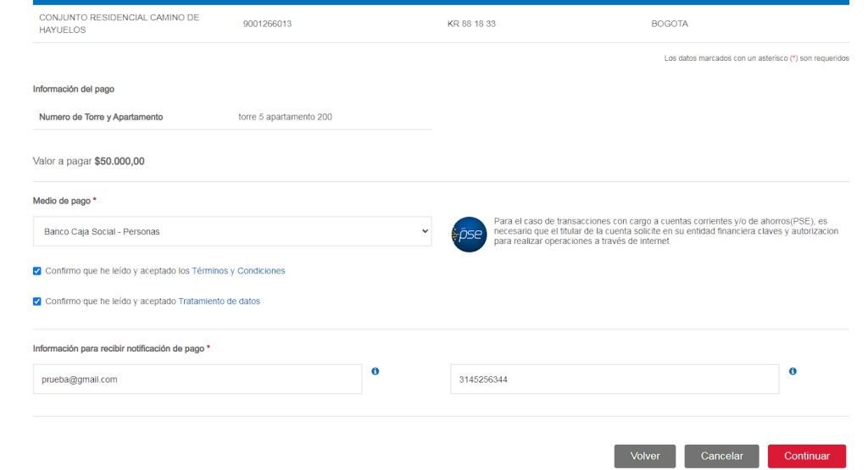Click the info icon beside phone number field

(x=793, y=371)
